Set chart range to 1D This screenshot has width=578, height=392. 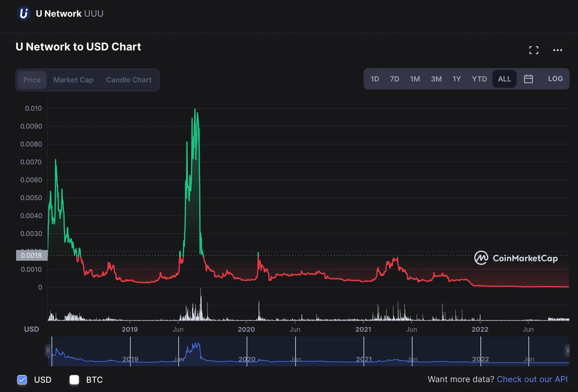[375, 79]
